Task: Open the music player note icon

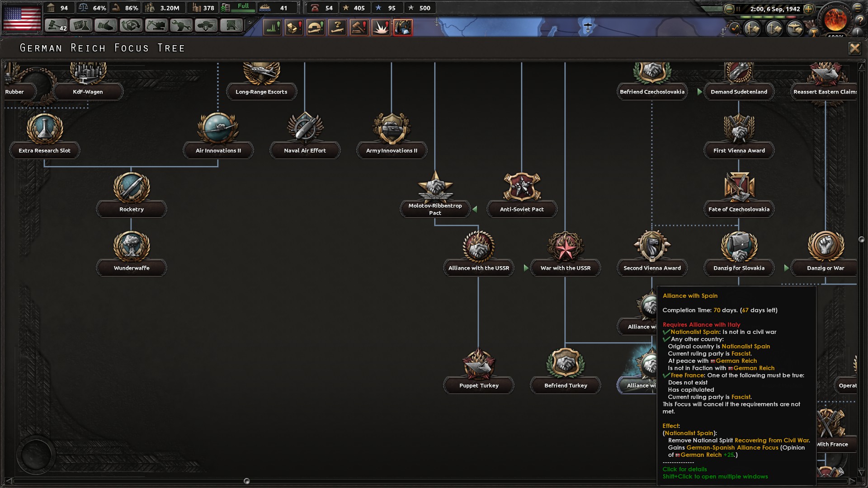Action: click(x=735, y=28)
